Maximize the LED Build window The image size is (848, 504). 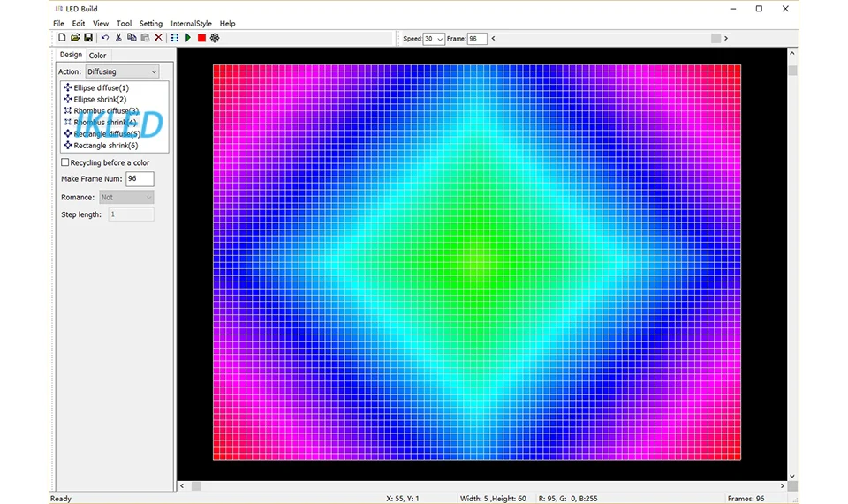[759, 9]
